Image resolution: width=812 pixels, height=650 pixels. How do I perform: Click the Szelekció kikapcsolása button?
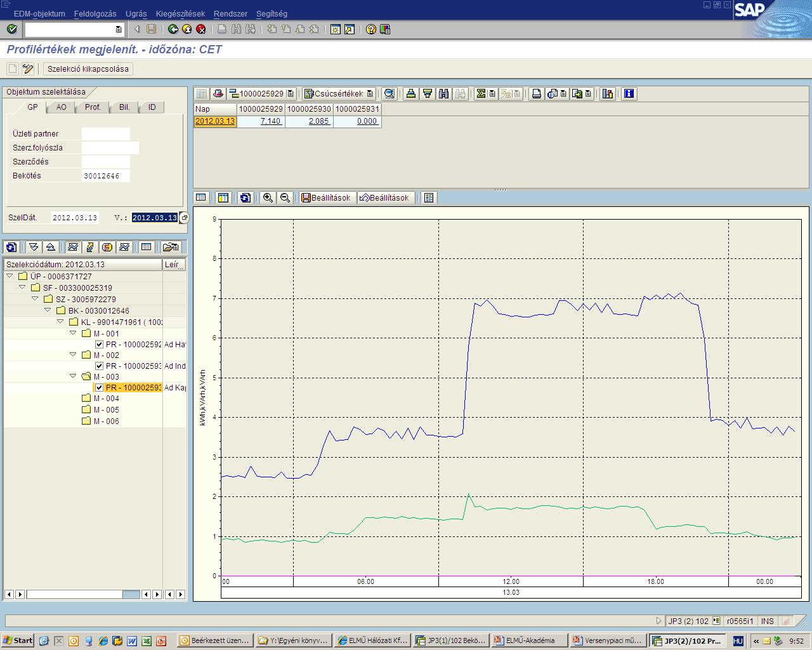(88, 69)
